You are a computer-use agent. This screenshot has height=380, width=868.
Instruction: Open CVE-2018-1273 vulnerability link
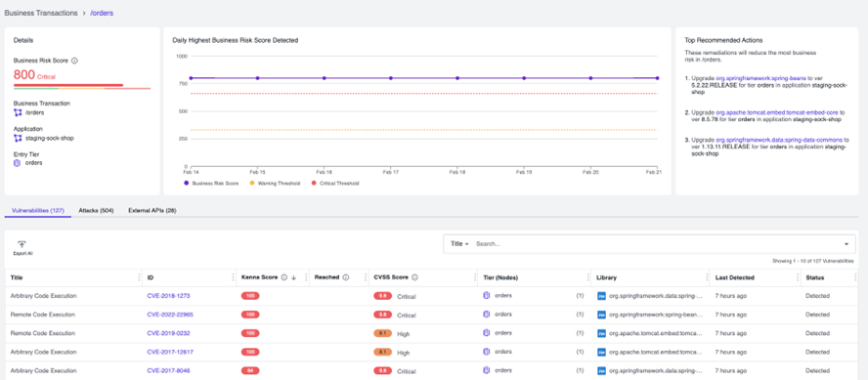pyautogui.click(x=168, y=296)
